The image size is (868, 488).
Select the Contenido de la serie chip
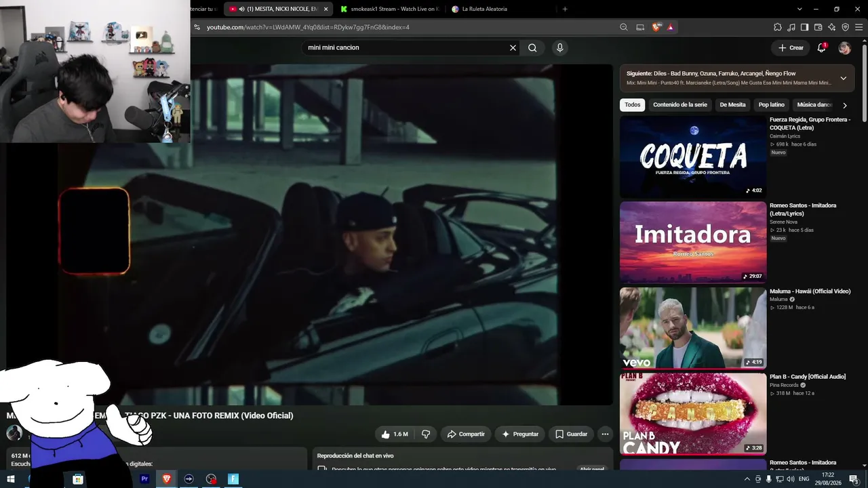[679, 105]
